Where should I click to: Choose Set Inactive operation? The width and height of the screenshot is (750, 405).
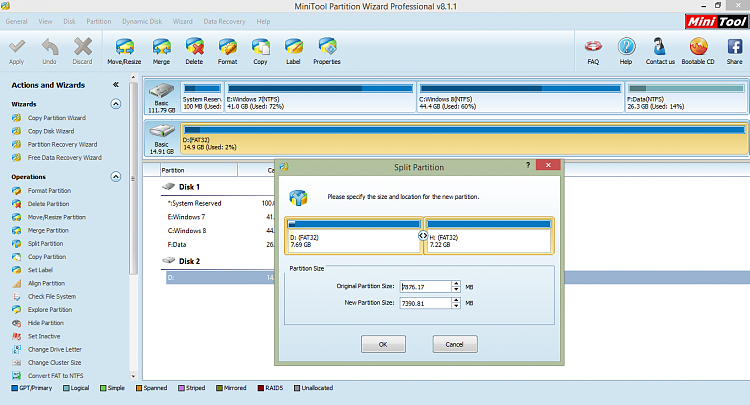(x=44, y=336)
